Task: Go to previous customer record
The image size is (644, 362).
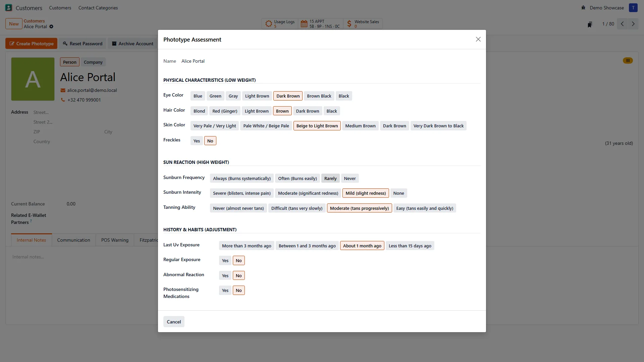Action: click(x=622, y=24)
